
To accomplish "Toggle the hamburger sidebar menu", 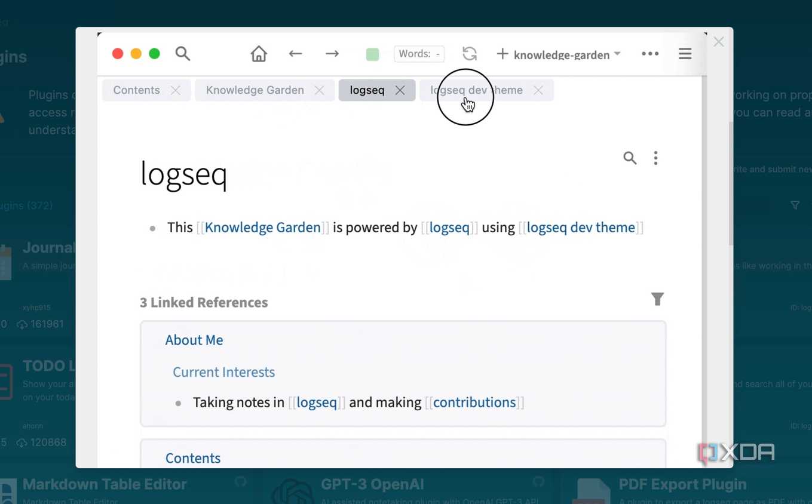I will click(685, 54).
